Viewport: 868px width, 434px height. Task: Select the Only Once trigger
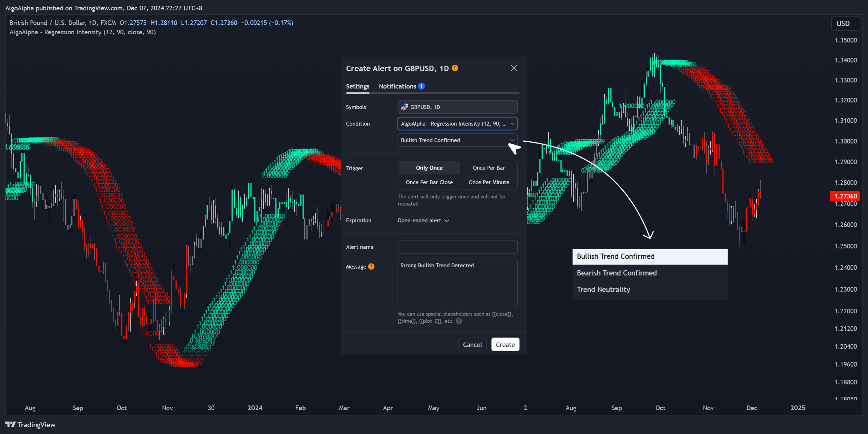(x=429, y=168)
